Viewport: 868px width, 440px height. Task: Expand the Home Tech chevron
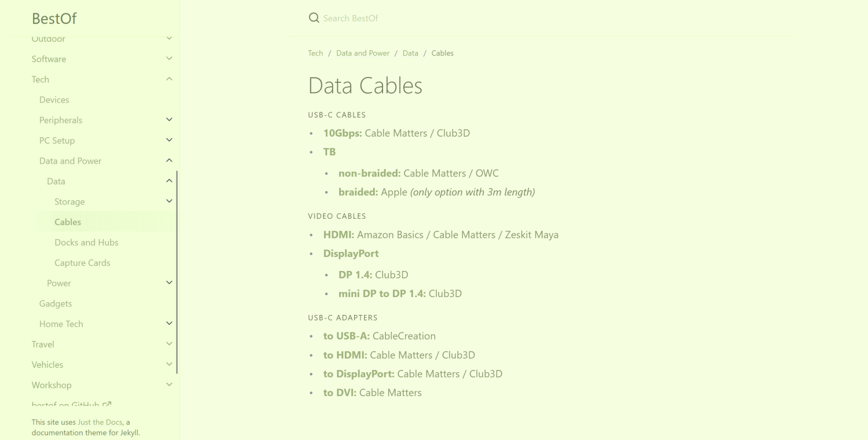tap(169, 324)
